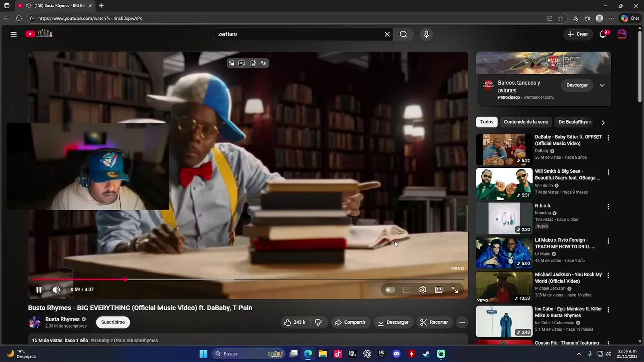The image size is (644, 362).
Task: Open picture-in-picture from the video overlay
Action: pyautogui.click(x=231, y=63)
